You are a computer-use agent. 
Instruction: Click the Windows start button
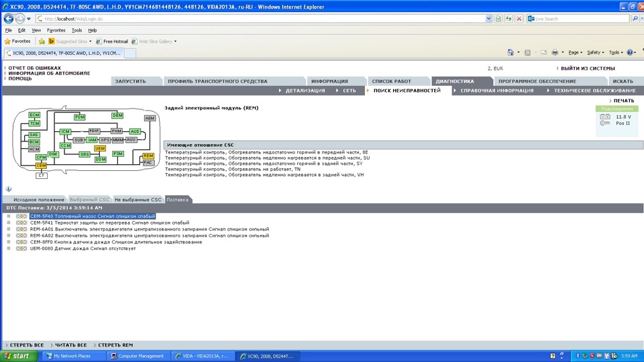pyautogui.click(x=19, y=356)
